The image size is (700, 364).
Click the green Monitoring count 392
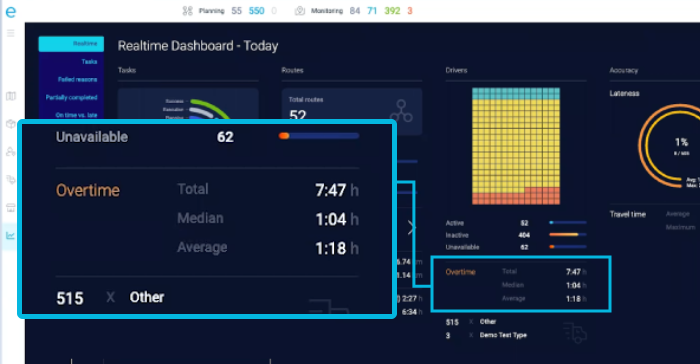[392, 11]
